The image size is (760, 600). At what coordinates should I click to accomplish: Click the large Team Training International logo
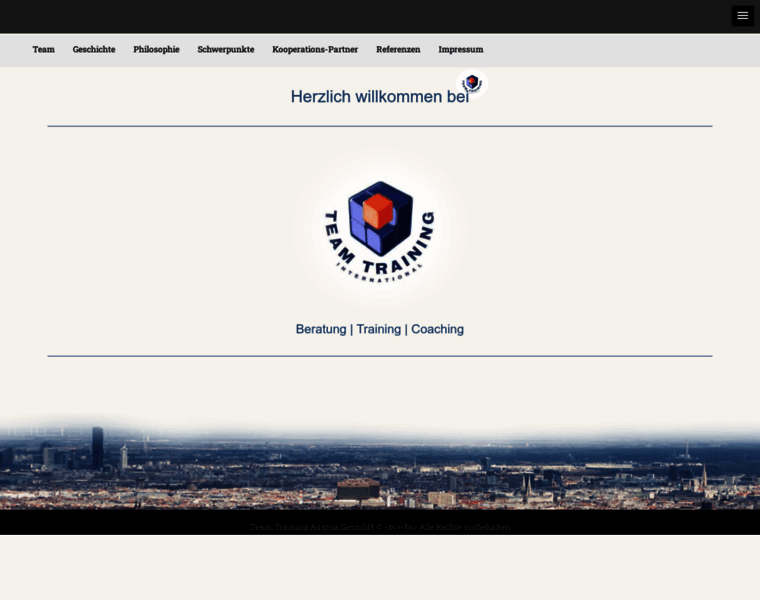(380, 231)
